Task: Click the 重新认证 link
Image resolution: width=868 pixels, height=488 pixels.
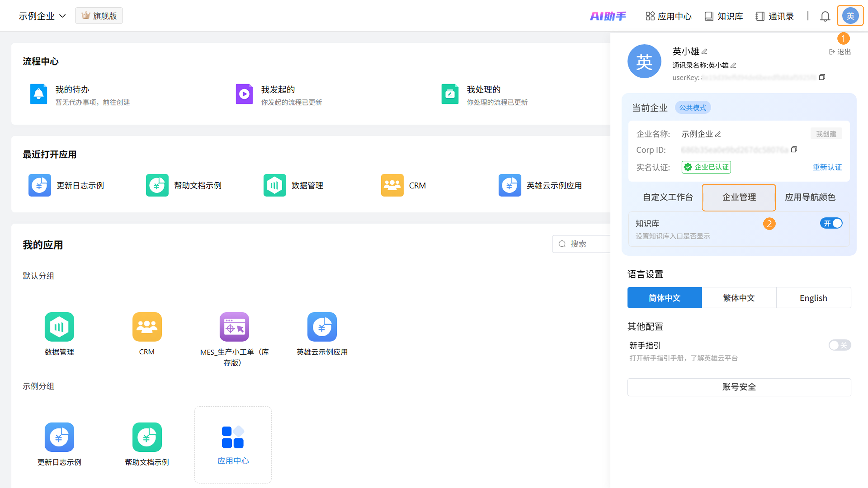Action: tap(827, 167)
